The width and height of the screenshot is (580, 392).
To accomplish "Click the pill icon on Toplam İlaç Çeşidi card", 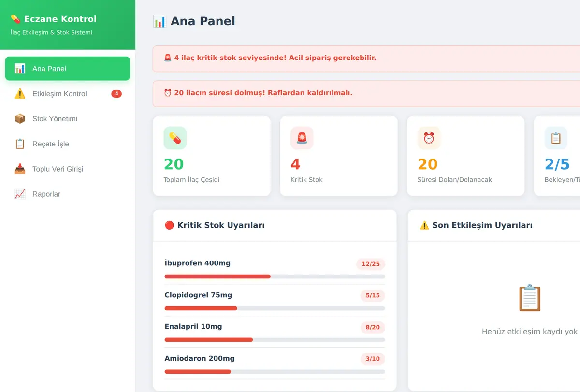I will pyautogui.click(x=175, y=138).
